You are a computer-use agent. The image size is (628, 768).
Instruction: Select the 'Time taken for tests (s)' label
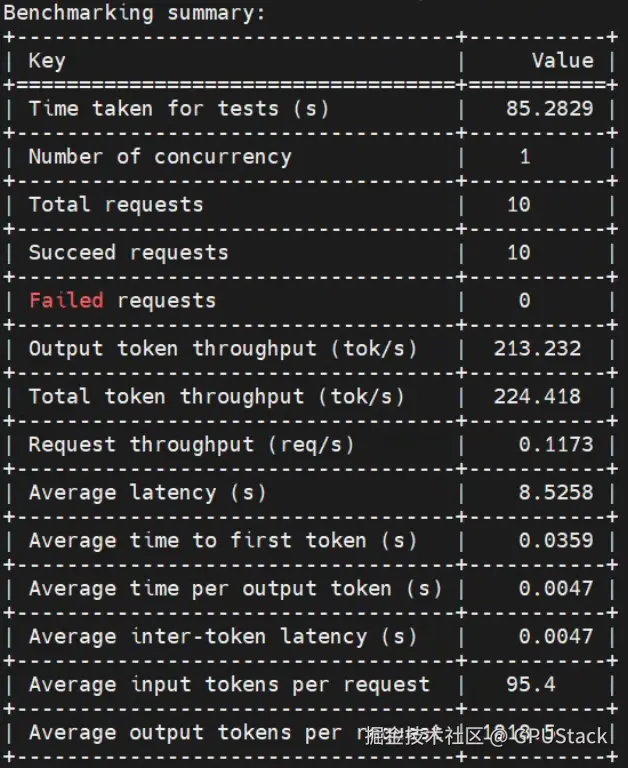point(179,109)
